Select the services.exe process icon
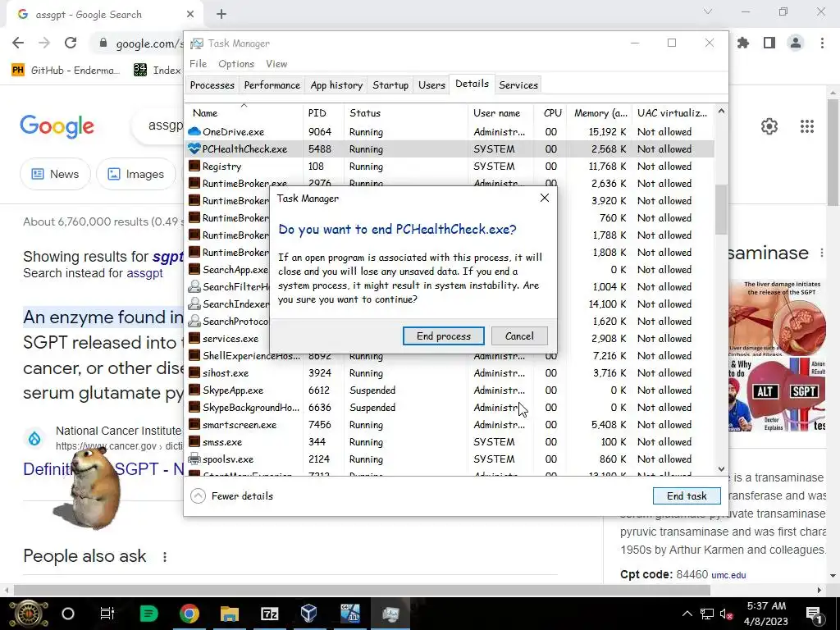This screenshot has height=630, width=840. tap(194, 339)
